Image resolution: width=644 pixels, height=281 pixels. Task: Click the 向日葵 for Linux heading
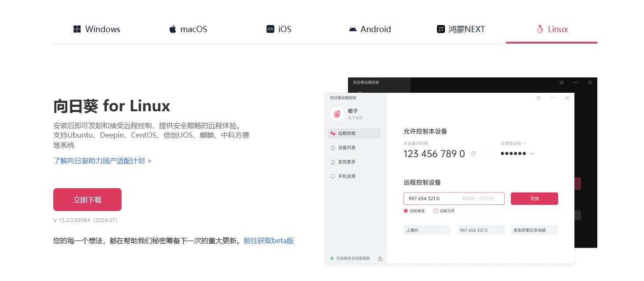coord(111,106)
